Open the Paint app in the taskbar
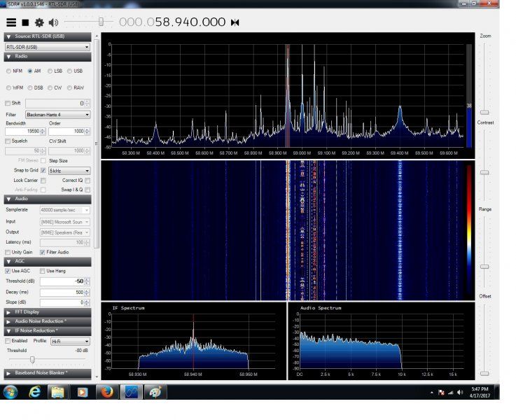 pos(154,391)
